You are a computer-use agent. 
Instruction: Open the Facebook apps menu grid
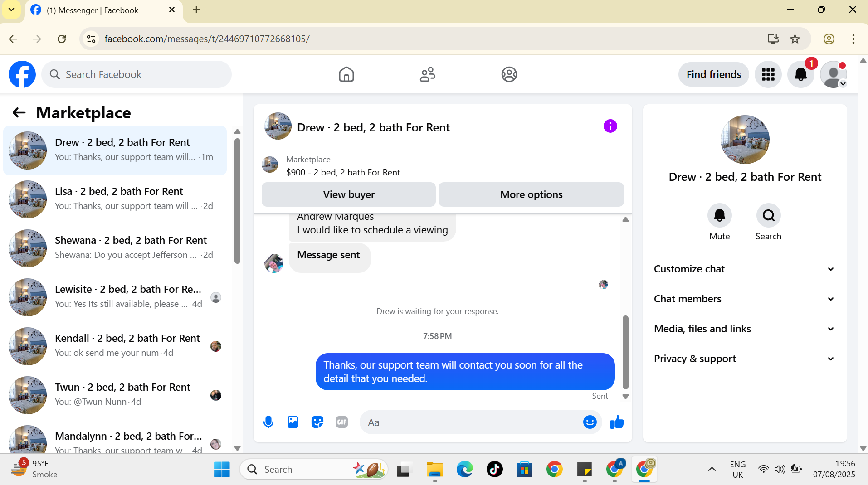tap(768, 74)
